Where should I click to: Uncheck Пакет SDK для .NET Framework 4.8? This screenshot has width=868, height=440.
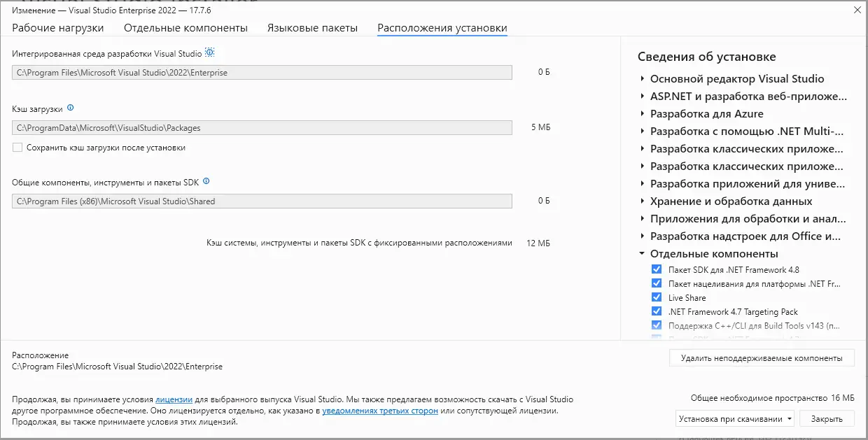point(656,269)
